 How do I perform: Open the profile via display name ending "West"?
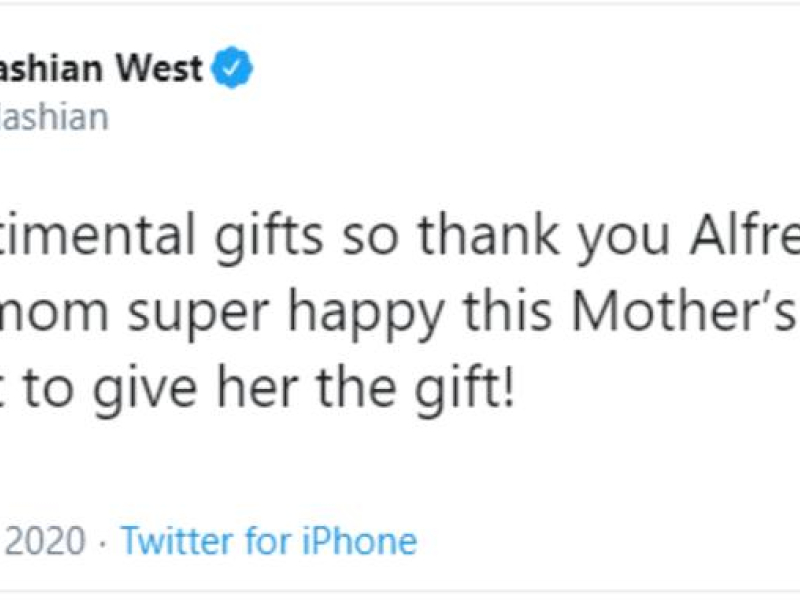click(100, 70)
